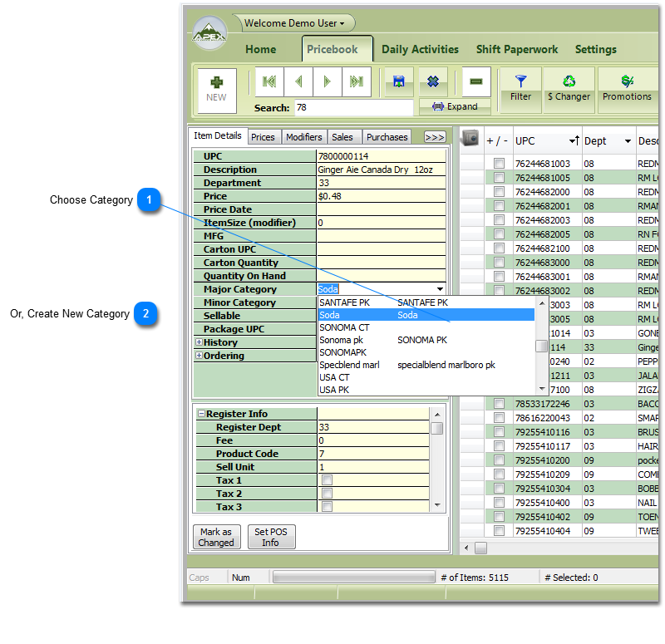Go to the first record
The image size is (665, 644).
click(x=269, y=81)
